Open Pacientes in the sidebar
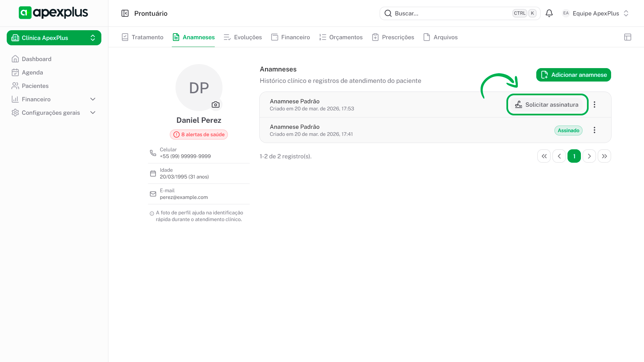The height and width of the screenshot is (362, 644). 35,86
